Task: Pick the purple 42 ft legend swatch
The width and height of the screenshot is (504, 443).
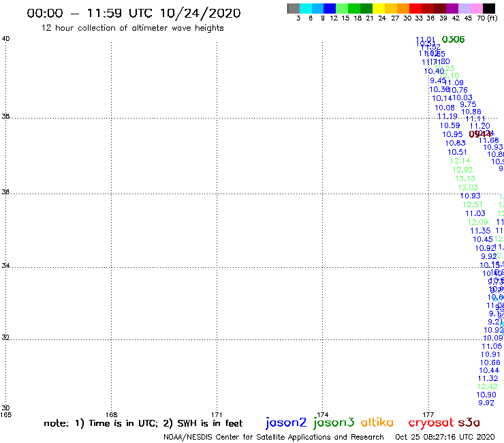Action: (x=452, y=8)
